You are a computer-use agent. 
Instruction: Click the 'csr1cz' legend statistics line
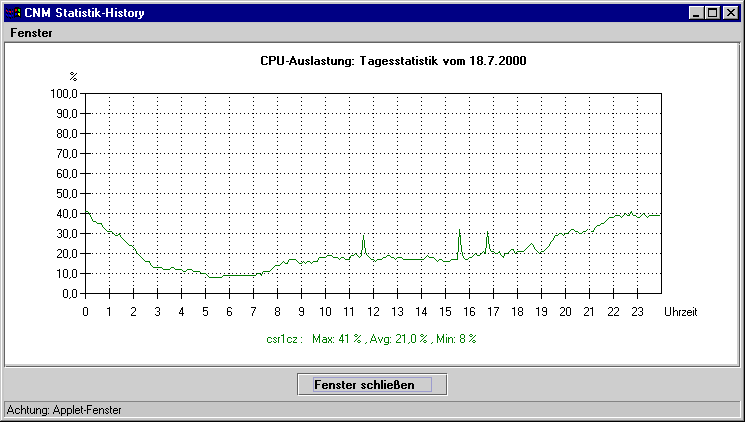[x=371, y=339]
